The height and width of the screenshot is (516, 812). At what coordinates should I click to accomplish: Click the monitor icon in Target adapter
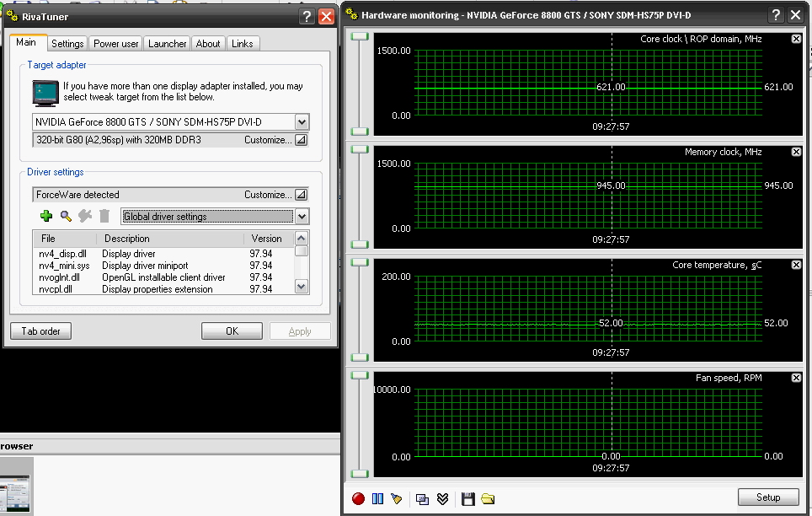point(45,94)
